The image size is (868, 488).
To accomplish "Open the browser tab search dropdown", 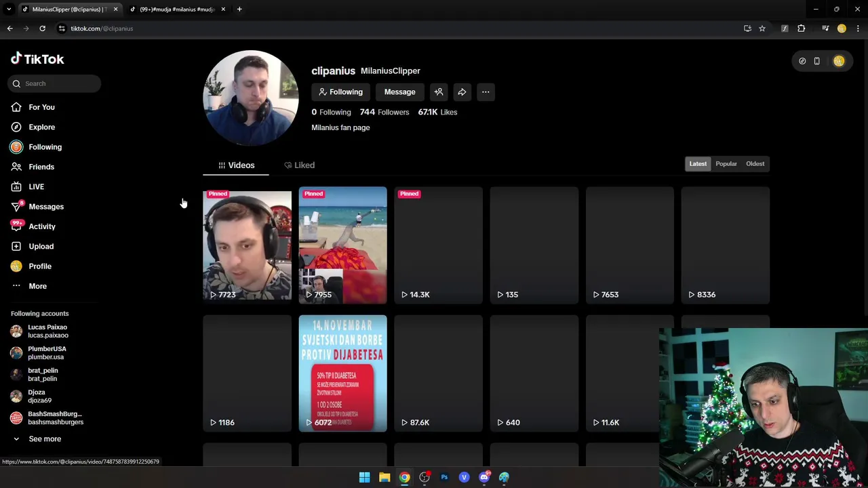I will 9,9.
